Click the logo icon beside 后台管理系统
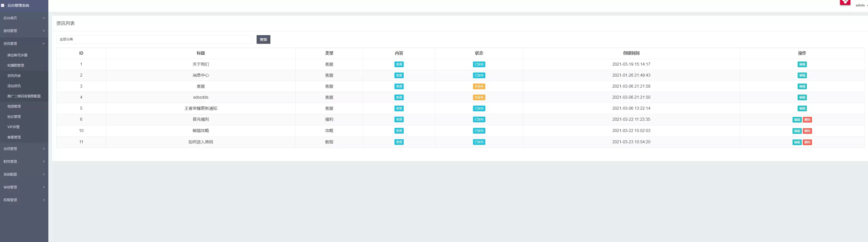868x242 pixels. pos(3,5)
